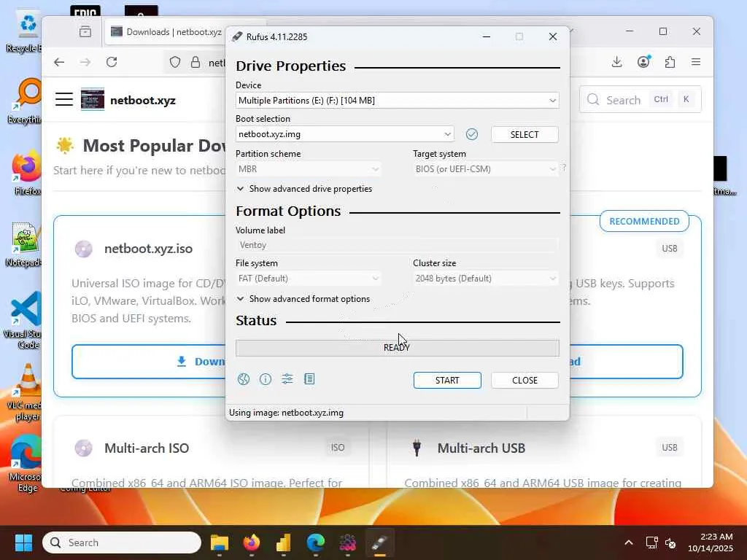This screenshot has height=560, width=747.
Task: Go forward in Firefox history
Action: (x=85, y=62)
